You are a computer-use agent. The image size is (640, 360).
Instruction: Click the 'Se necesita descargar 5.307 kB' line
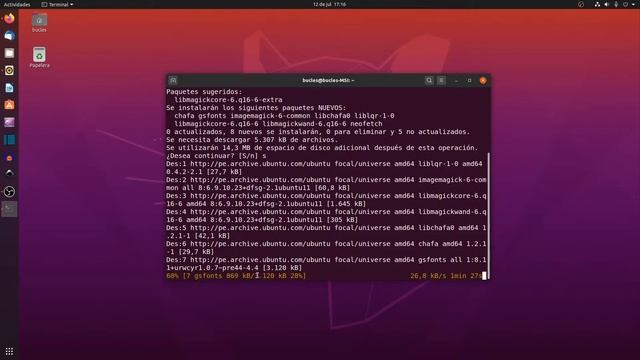click(x=252, y=140)
